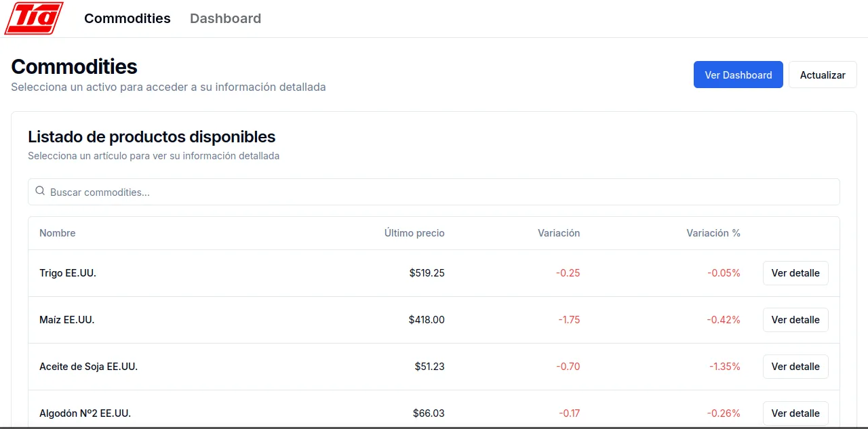The image size is (868, 429).
Task: Sort by the Último precio column header
Action: click(414, 232)
